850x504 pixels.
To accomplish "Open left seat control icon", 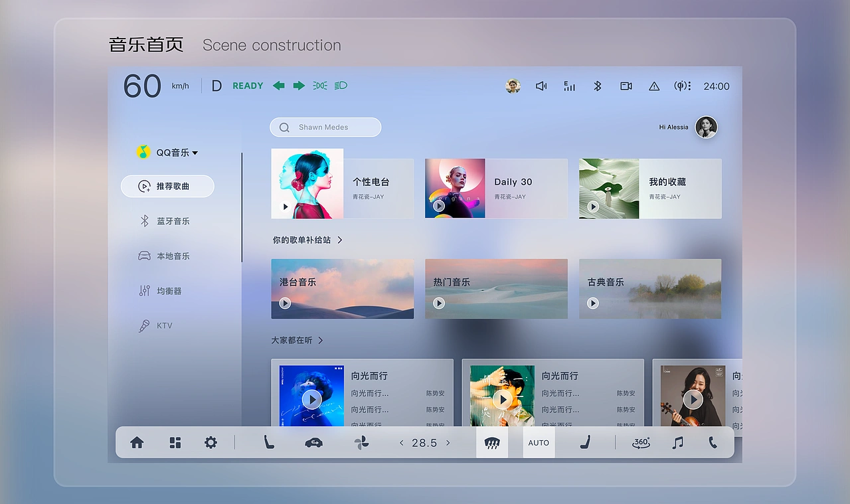I will click(x=269, y=442).
